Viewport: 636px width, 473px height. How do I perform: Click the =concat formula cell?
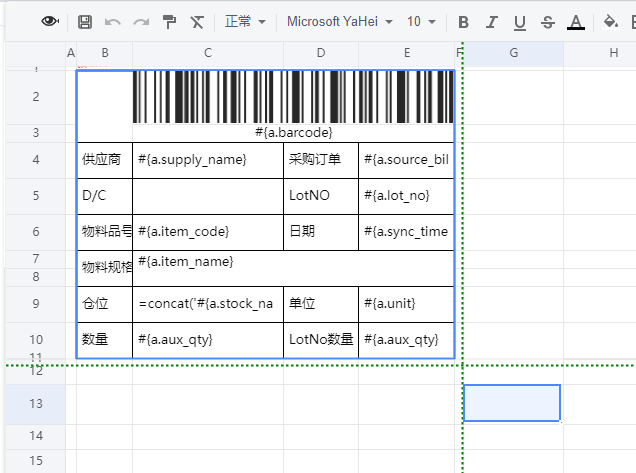208,304
